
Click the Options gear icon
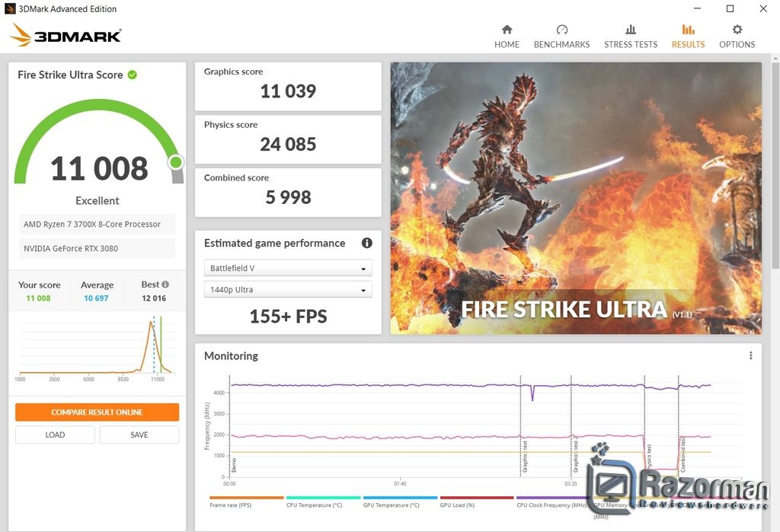pos(737,30)
